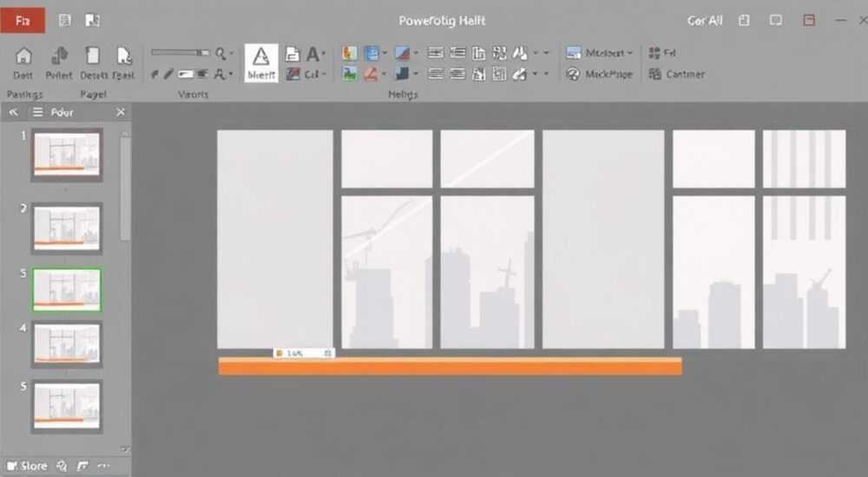Click the slanted page icon in status bar

click(82, 466)
